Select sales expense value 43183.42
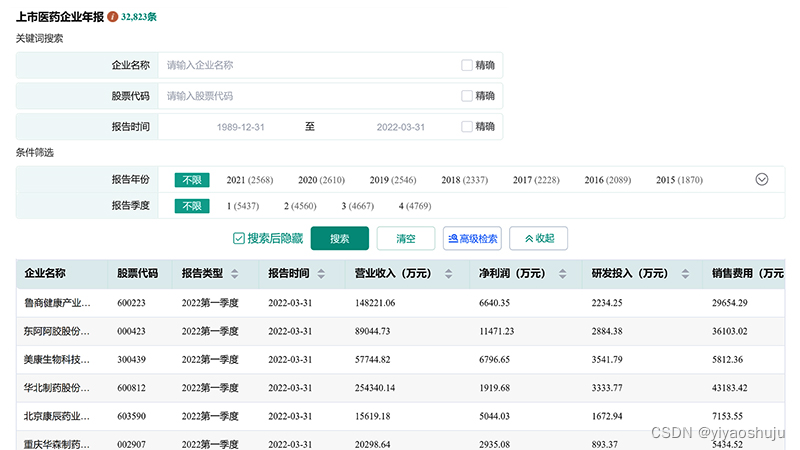 [730, 388]
